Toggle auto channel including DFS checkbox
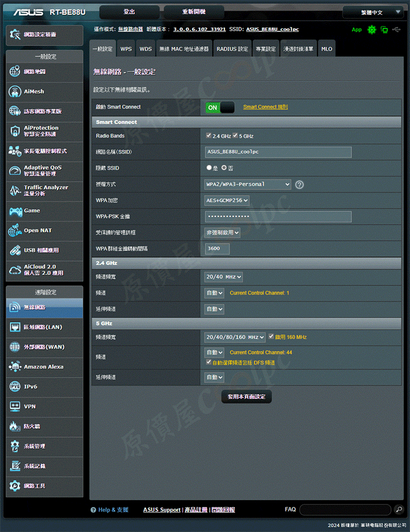 pos(209,362)
